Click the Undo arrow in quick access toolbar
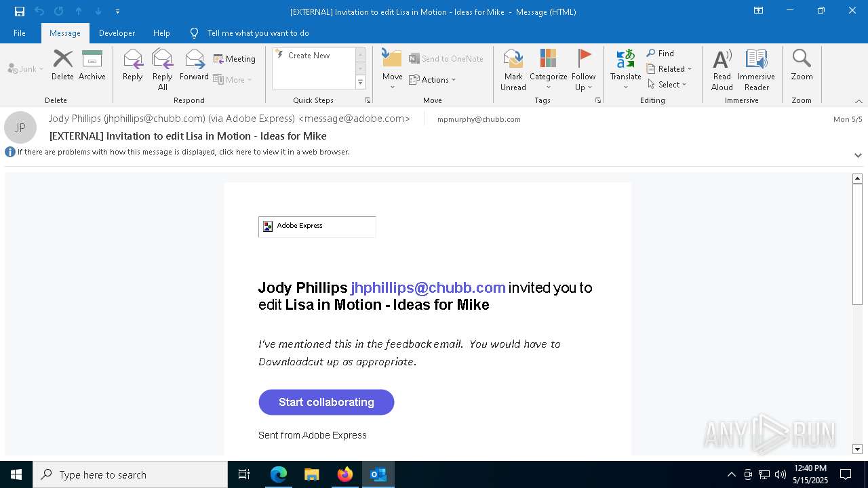Image resolution: width=868 pixels, height=488 pixels. [39, 12]
